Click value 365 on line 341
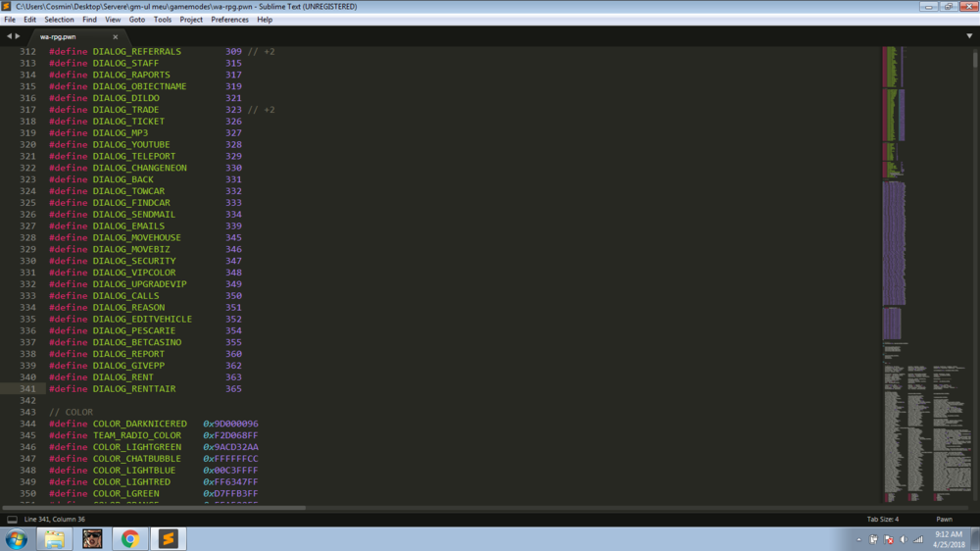Screen dimensions: 980x551 (234, 389)
